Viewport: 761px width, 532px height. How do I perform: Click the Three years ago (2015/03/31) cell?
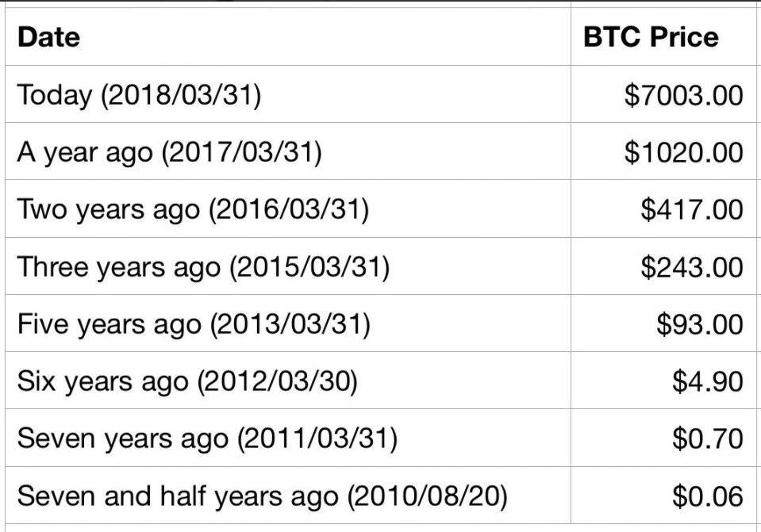(x=288, y=266)
